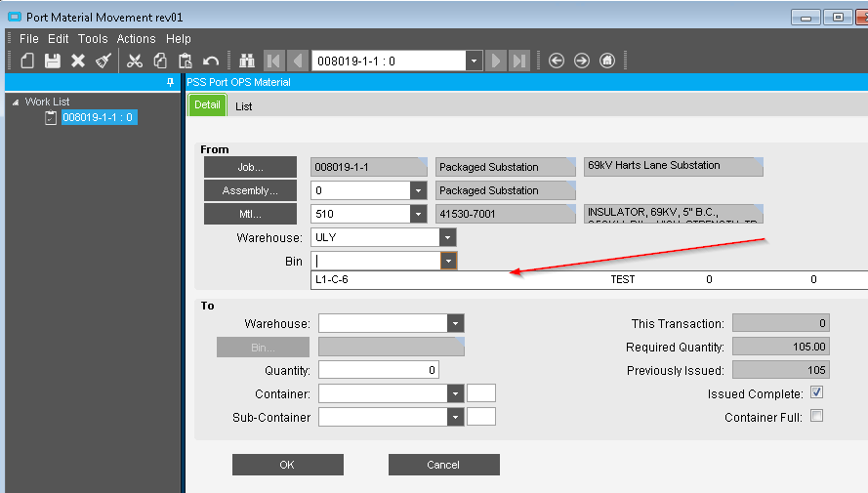Toggle the Issued Complete checkbox
Viewport: 868px width, 493px height.
[816, 392]
